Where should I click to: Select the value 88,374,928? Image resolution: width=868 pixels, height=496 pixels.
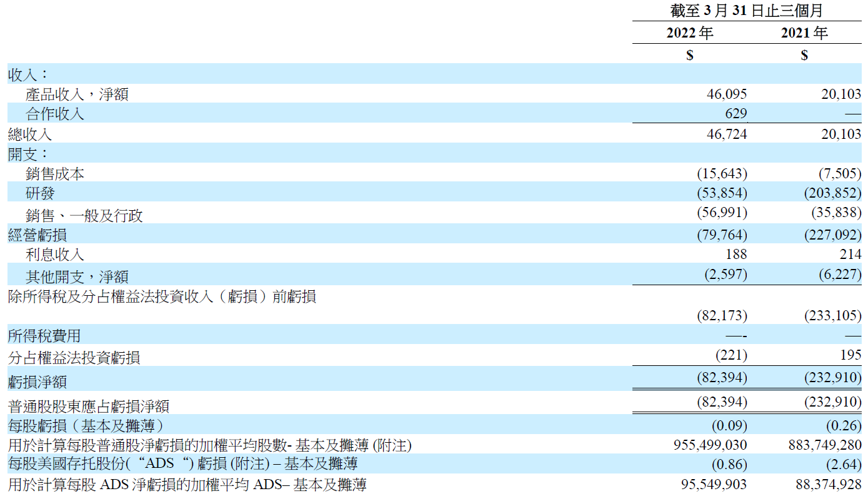coord(828,484)
